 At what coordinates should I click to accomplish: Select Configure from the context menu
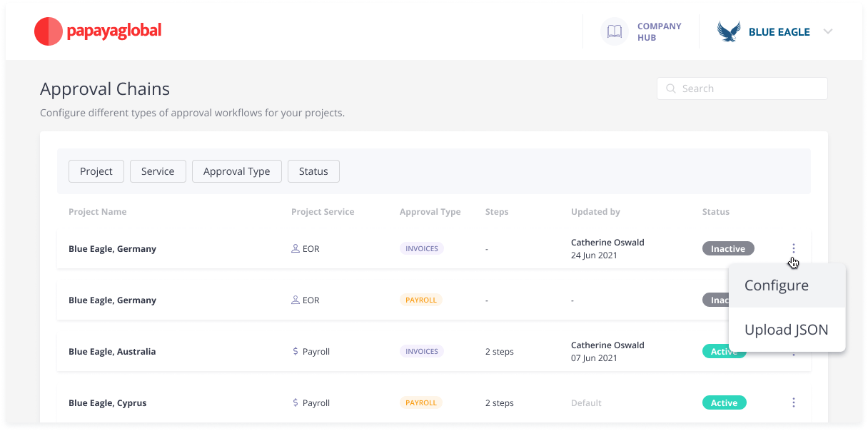777,285
